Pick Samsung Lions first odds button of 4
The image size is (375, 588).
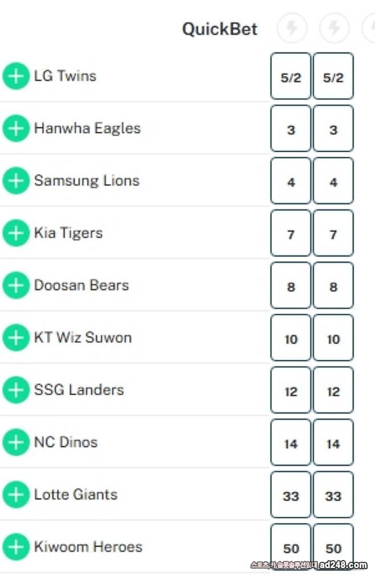click(x=291, y=181)
